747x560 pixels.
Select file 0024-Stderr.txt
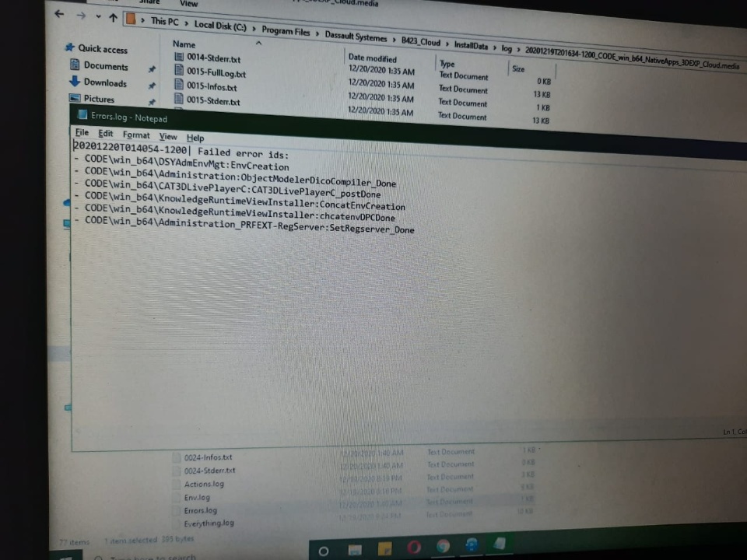(x=209, y=471)
